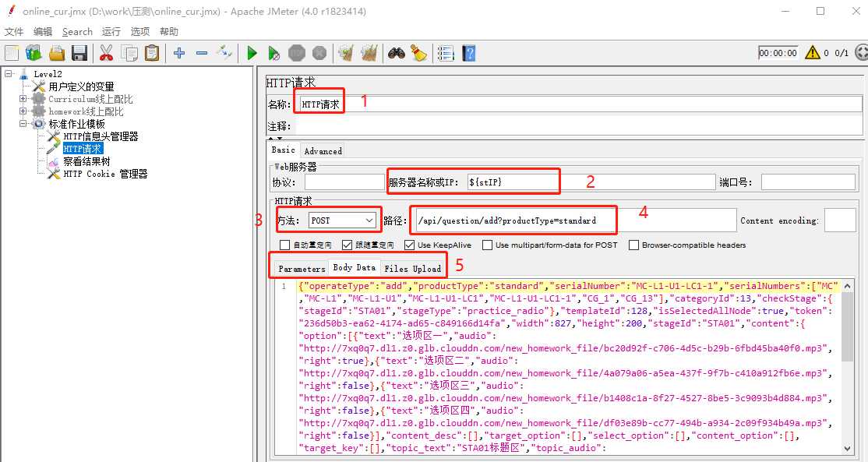Open the 运行 menu
The width and height of the screenshot is (868, 462).
pos(111,31)
